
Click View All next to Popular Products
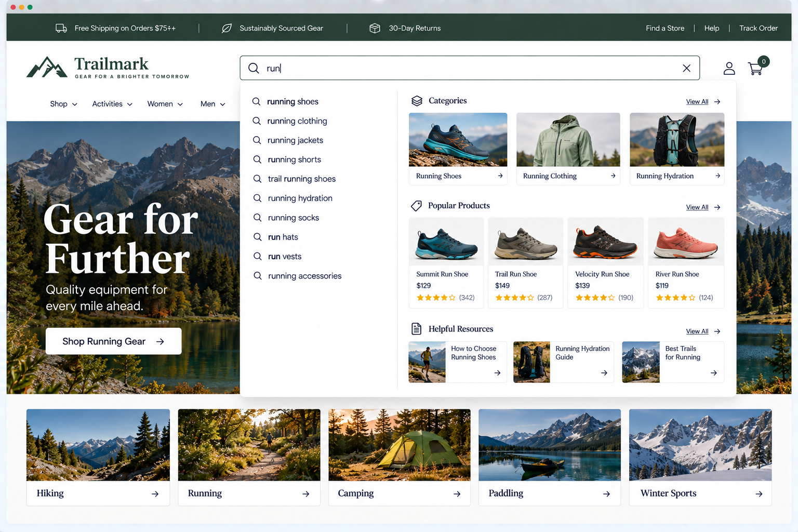pyautogui.click(x=697, y=207)
